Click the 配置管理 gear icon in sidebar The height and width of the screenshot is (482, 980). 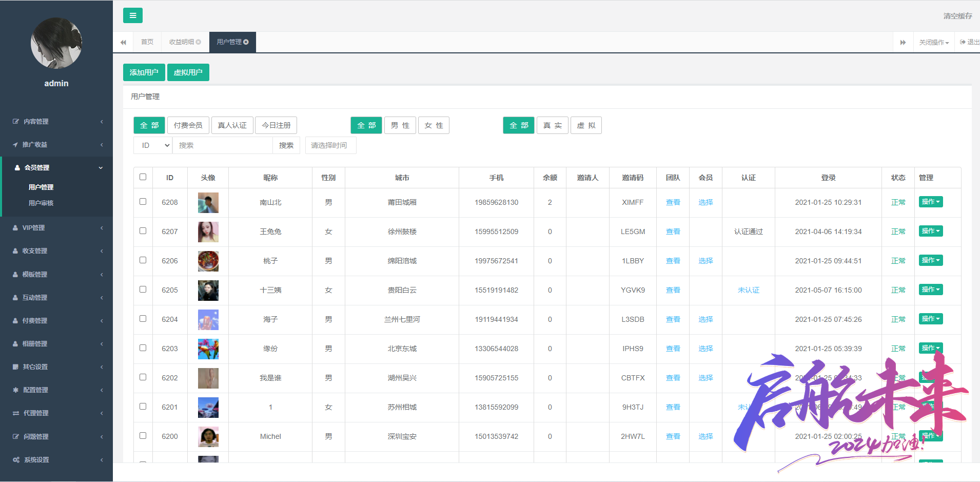pos(15,390)
